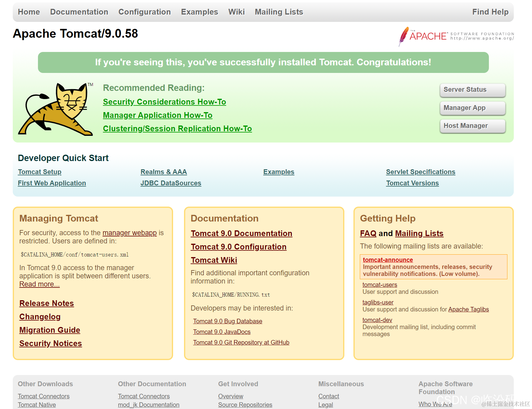Open Clustering/Session Replication How-To link

click(x=177, y=129)
